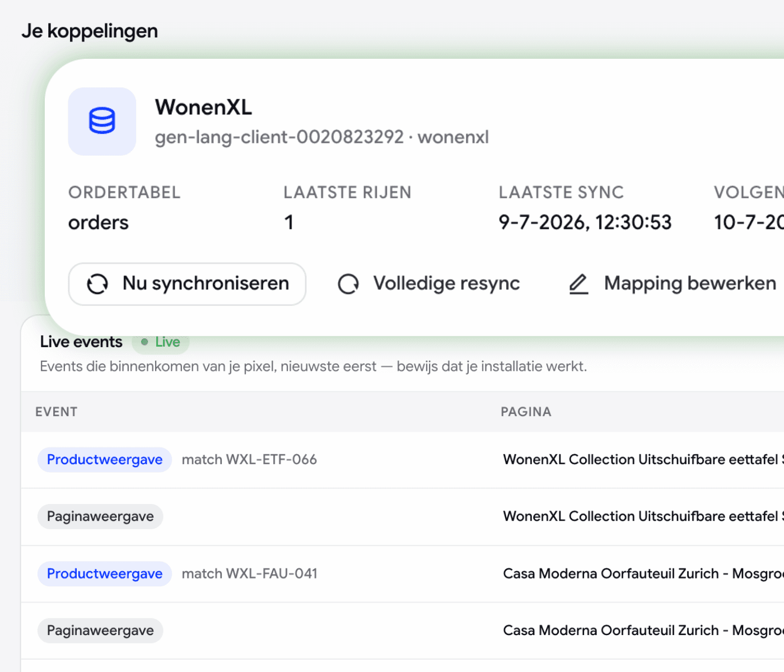Click the pencil icon beside Mapping bewerken
Viewport: 784px width, 672px height.
click(578, 284)
